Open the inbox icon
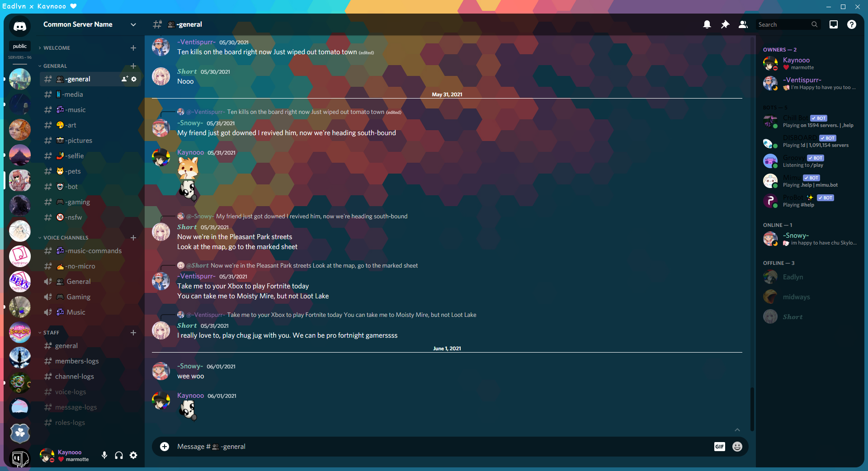 [x=834, y=24]
